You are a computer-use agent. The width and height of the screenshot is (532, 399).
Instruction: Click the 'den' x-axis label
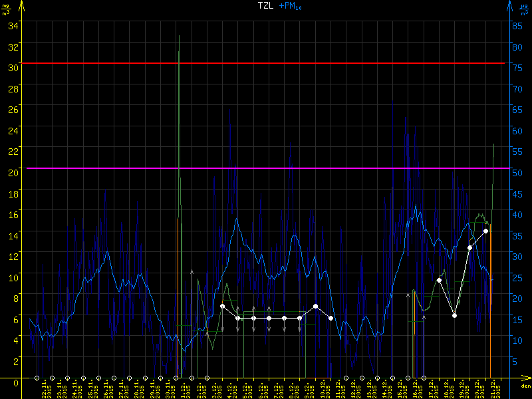(x=525, y=386)
